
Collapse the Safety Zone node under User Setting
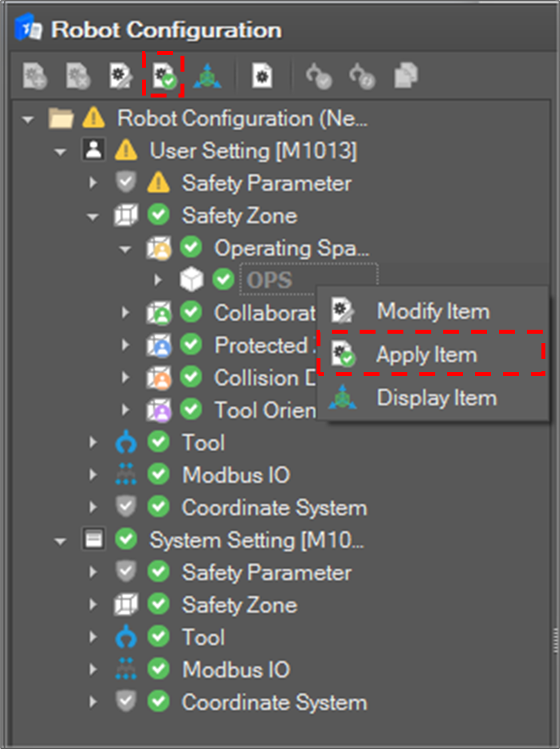pyautogui.click(x=93, y=216)
